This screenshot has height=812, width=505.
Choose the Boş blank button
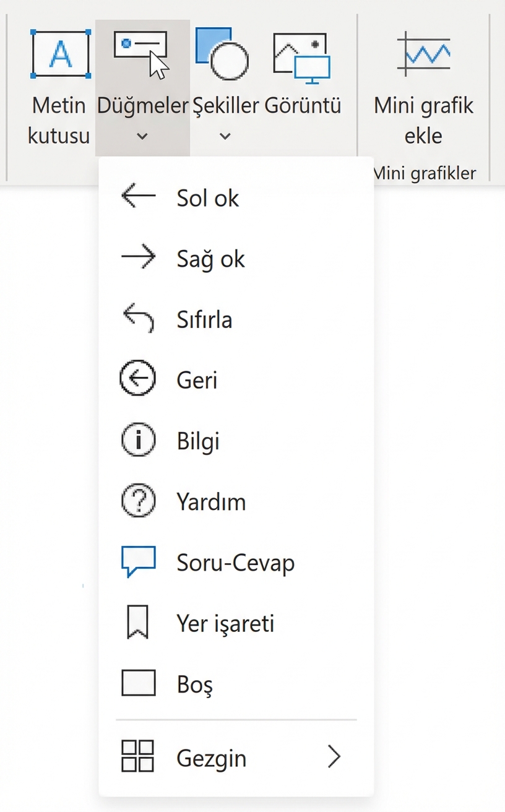[195, 683]
